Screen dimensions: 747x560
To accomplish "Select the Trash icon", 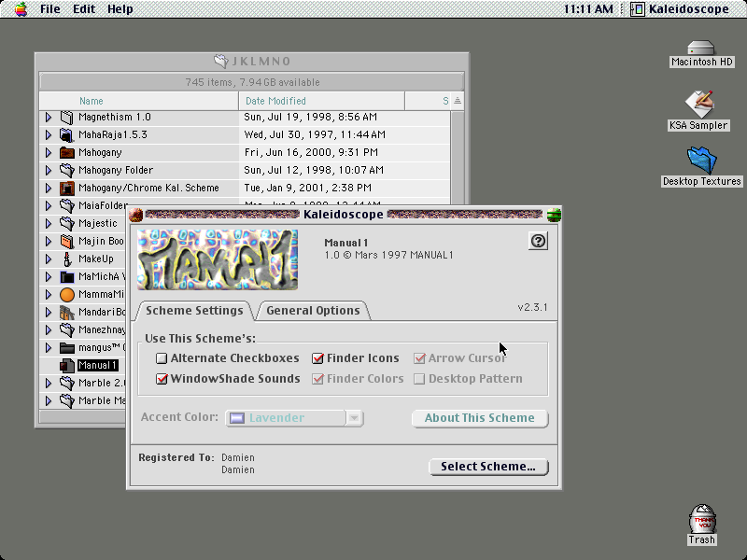I will [702, 525].
